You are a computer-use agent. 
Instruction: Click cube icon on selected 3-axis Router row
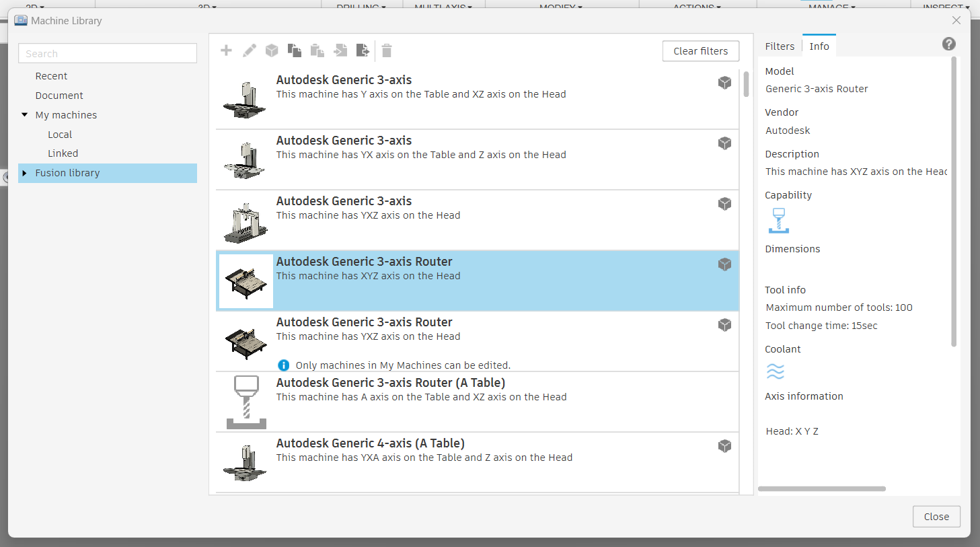point(724,264)
